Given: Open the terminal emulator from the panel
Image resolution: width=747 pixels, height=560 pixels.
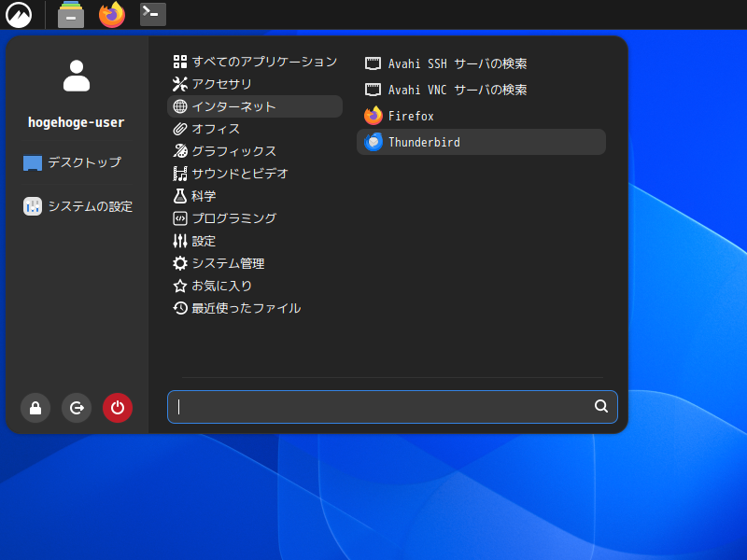Looking at the screenshot, I should (x=153, y=14).
